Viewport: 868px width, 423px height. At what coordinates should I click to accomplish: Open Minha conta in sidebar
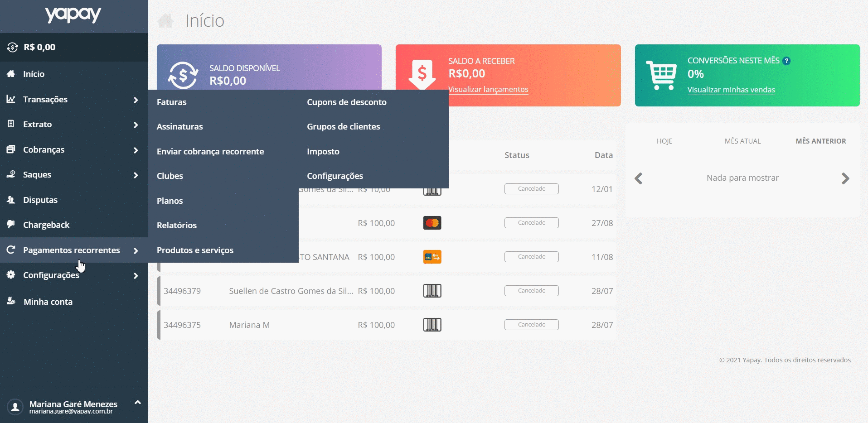click(x=48, y=302)
